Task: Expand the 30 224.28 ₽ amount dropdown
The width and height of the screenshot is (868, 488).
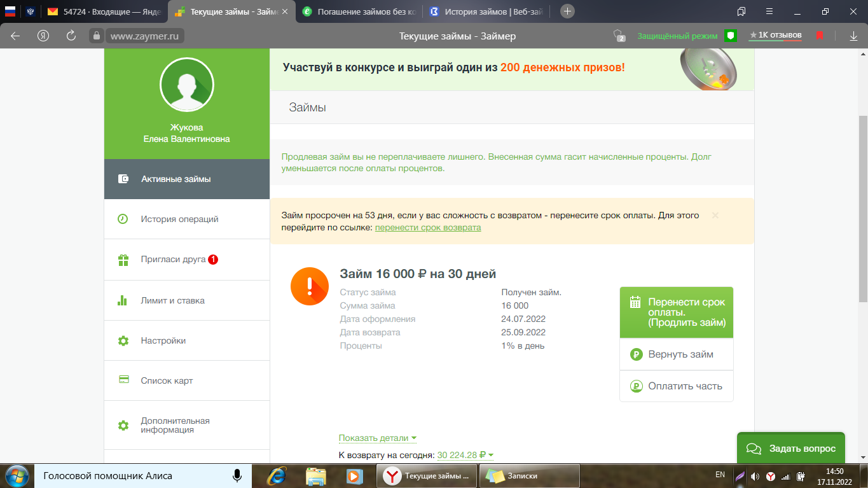Action: tap(465, 455)
